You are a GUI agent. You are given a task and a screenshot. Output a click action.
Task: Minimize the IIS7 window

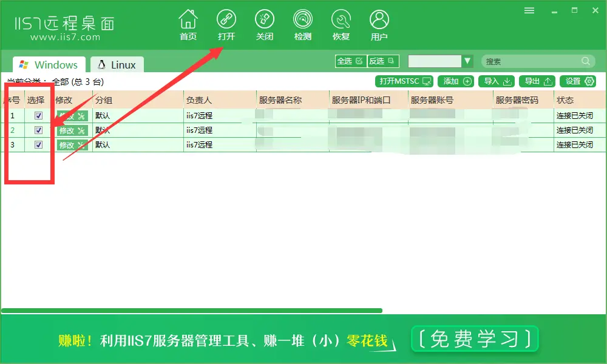(x=554, y=11)
